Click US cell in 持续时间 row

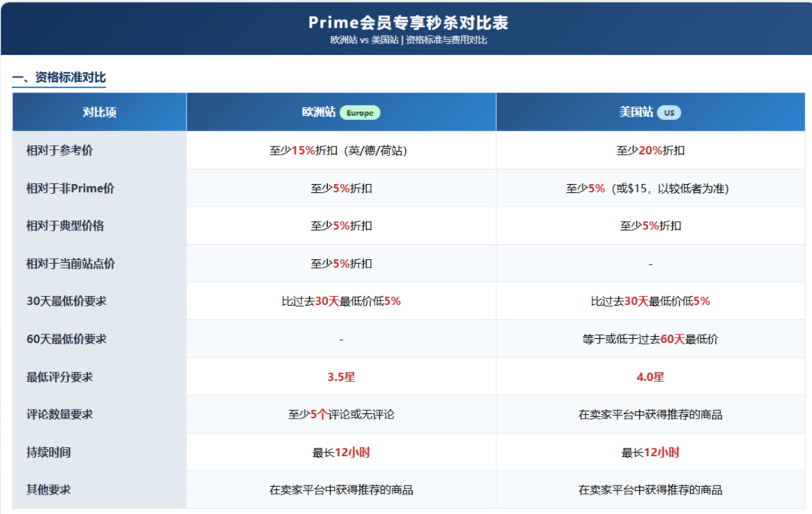click(650, 452)
